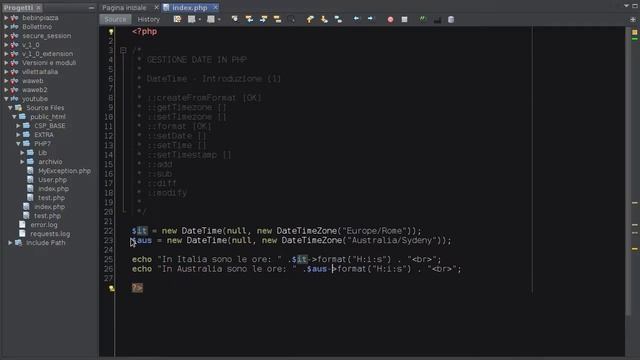The image size is (640, 360).
Task: Toggle the Rectangular Selection icon
Action: pos(291,19)
